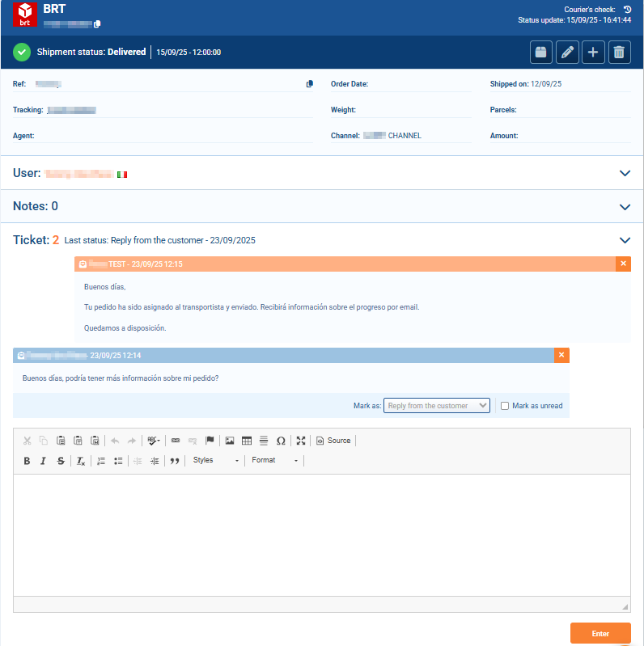Click the pencil edit shipment icon
644x646 pixels.
pos(567,53)
